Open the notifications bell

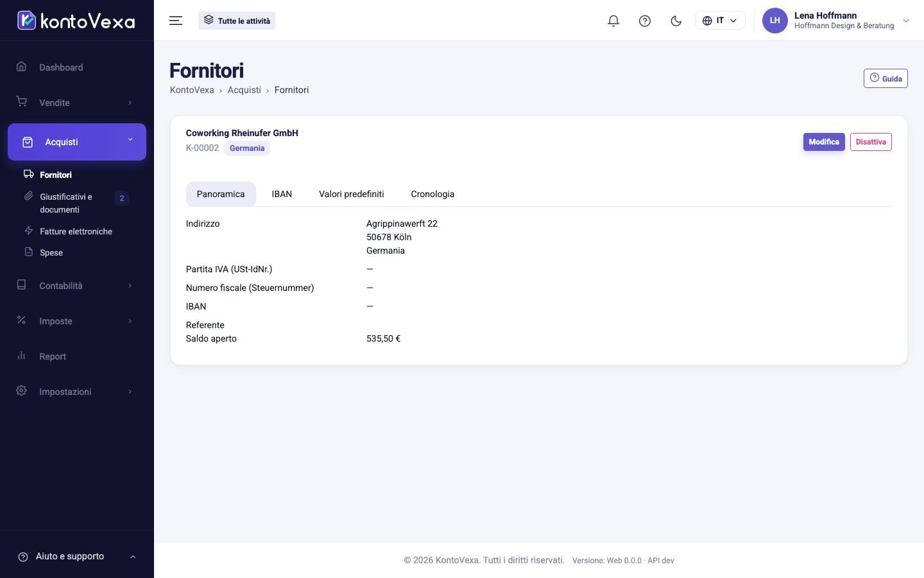(613, 21)
